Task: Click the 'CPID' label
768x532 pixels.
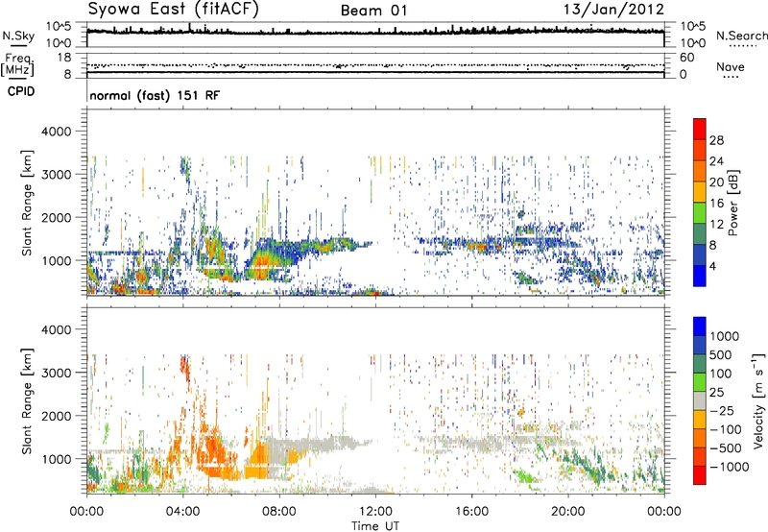Action: (x=21, y=91)
